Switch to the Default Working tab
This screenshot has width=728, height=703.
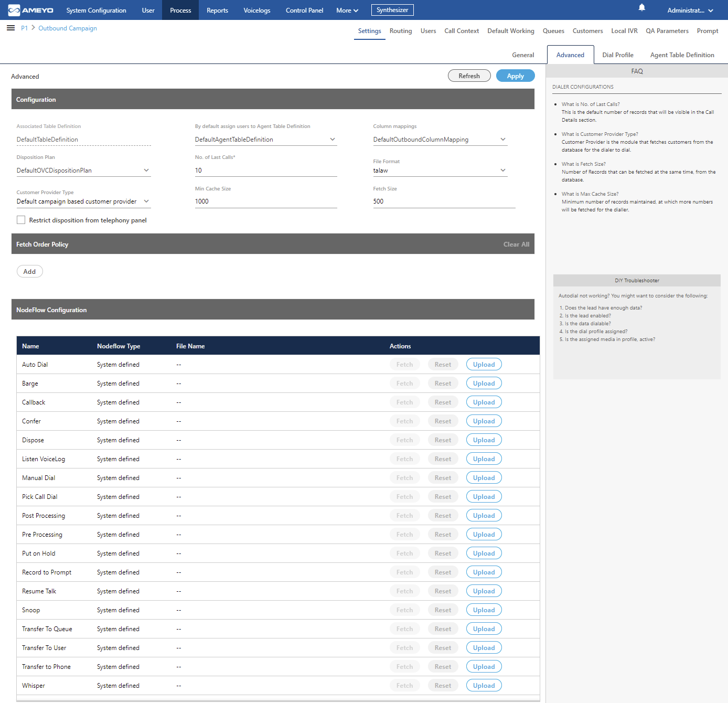tap(511, 31)
